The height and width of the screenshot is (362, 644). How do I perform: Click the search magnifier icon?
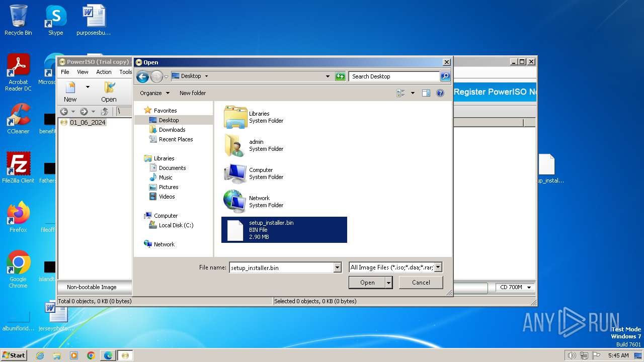tap(445, 76)
